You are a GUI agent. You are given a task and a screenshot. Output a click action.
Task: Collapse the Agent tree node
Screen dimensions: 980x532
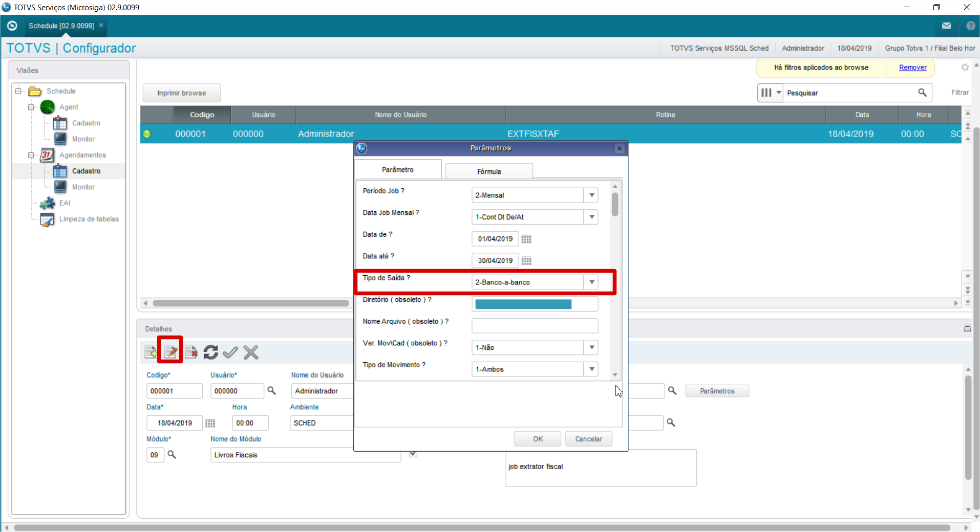pyautogui.click(x=31, y=107)
